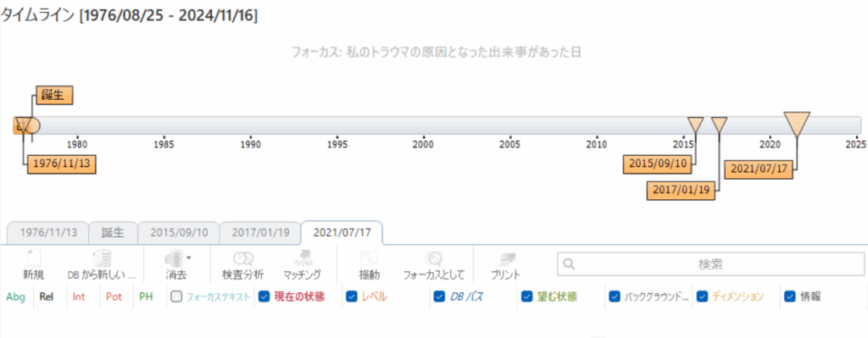Uncheck the ディメンション checkbox
The height and width of the screenshot is (338, 868).
point(703,297)
